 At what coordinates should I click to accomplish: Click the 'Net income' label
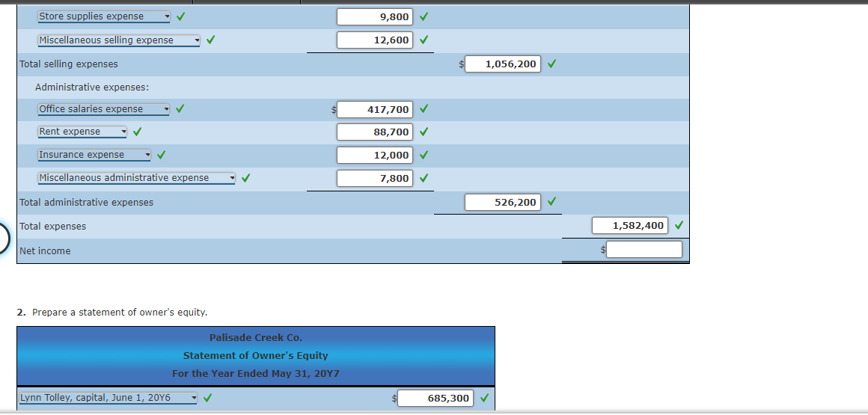[45, 251]
